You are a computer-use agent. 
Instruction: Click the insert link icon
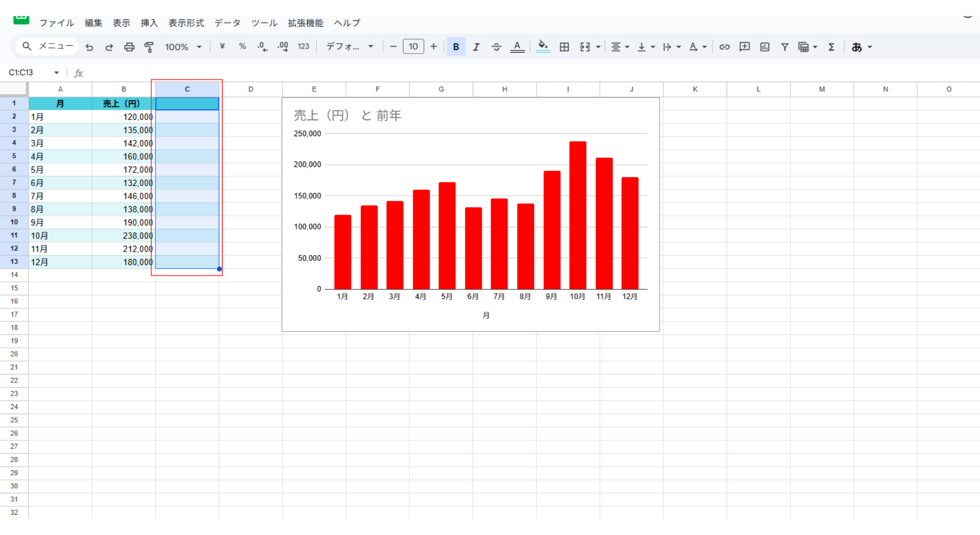725,47
